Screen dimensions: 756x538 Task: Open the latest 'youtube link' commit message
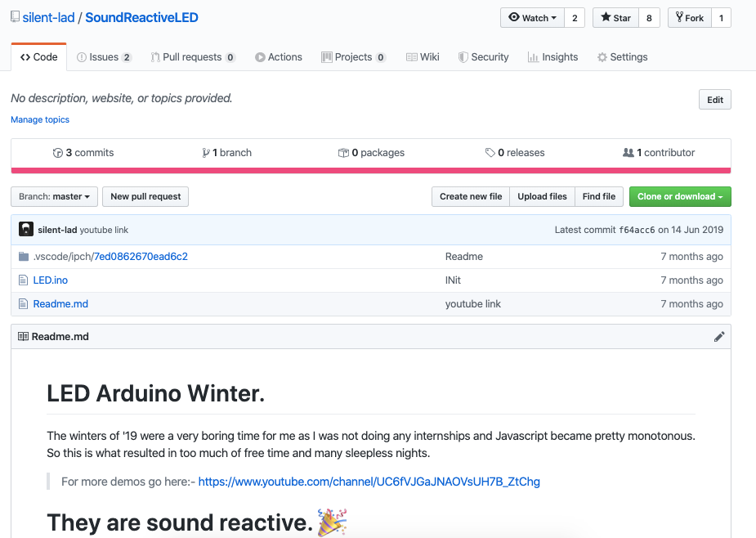[x=104, y=230]
